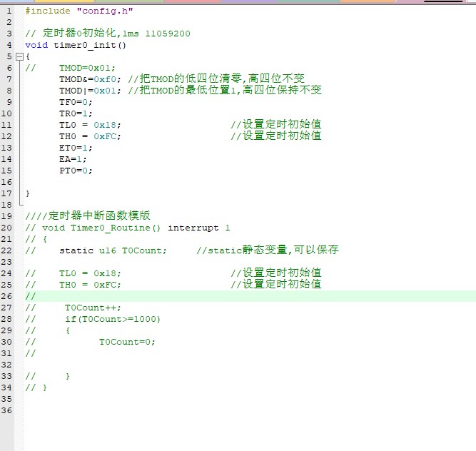Click the comment at end of line 24
The image size is (476, 451).
[276, 273]
